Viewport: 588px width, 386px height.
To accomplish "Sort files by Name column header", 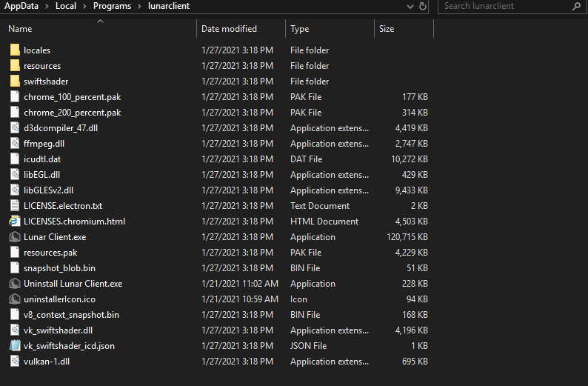I will [x=21, y=29].
